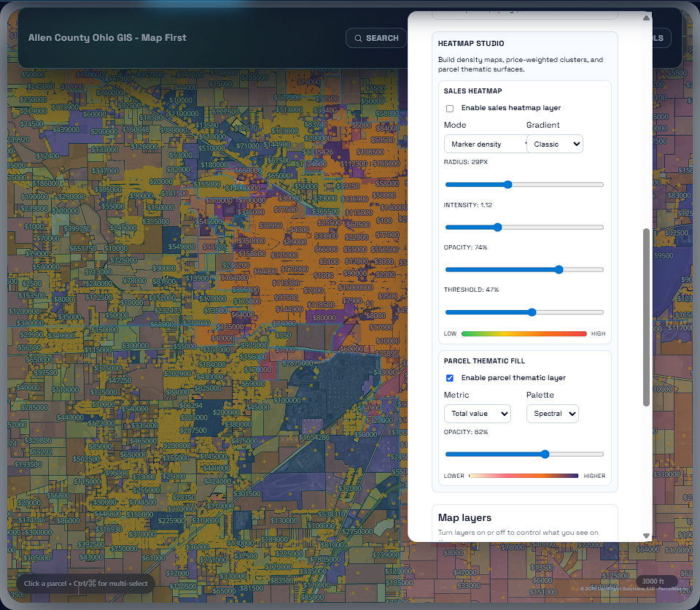Viewport: 700px width, 610px height.
Task: Click the panel's vertical scrollbar thumb
Action: (646, 317)
